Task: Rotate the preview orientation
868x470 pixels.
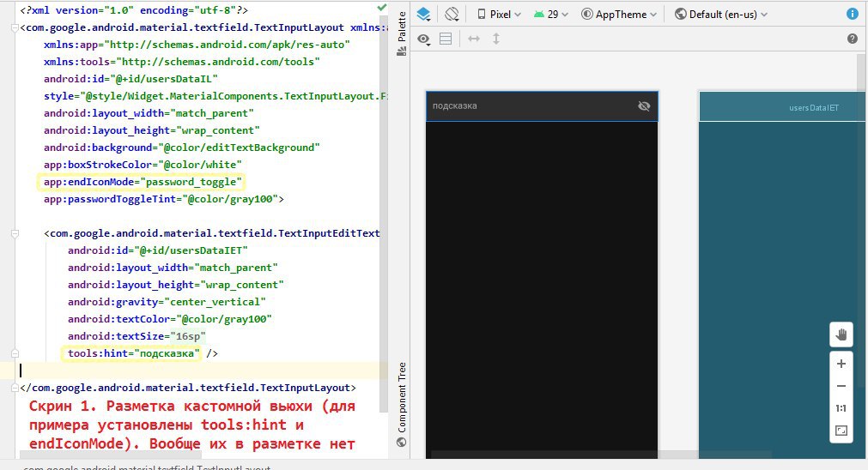Action: pos(452,15)
